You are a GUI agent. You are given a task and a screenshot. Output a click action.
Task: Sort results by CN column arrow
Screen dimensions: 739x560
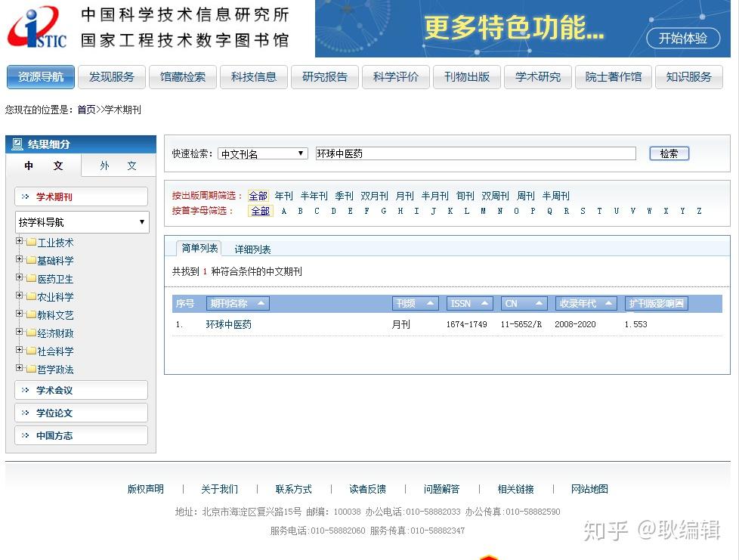pyautogui.click(x=539, y=303)
